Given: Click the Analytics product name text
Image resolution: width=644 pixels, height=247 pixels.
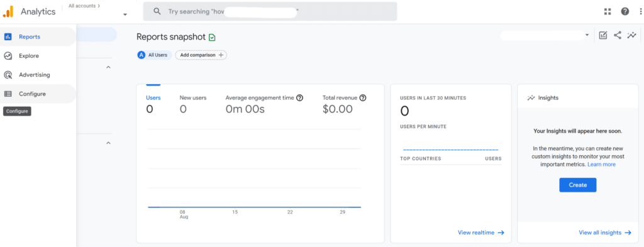Looking at the screenshot, I should [38, 11].
